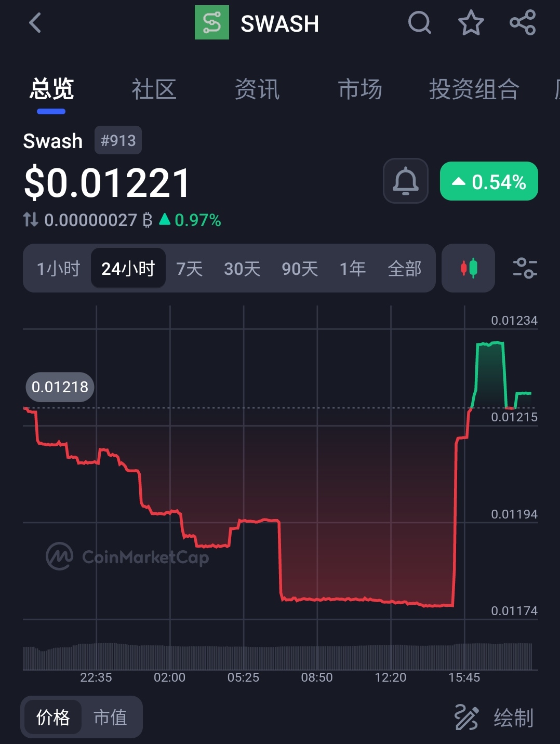Viewport: 560px width, 744px height.
Task: Tap the 08:50 time axis label
Action: pos(317,677)
